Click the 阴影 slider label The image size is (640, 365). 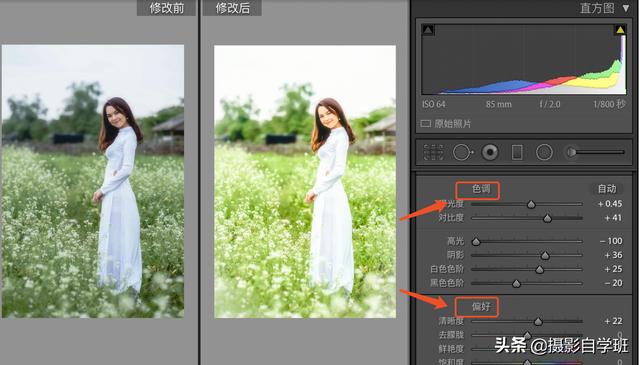click(455, 255)
